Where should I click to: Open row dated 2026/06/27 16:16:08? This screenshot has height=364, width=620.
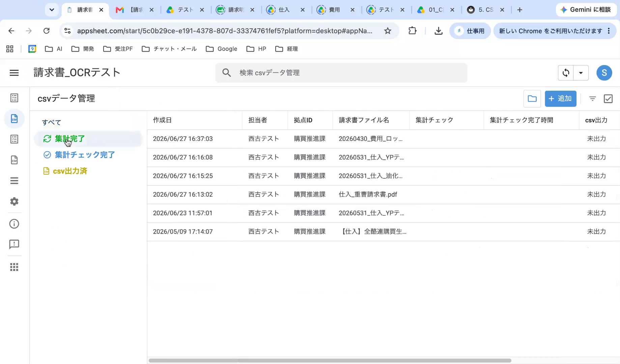[384, 157]
